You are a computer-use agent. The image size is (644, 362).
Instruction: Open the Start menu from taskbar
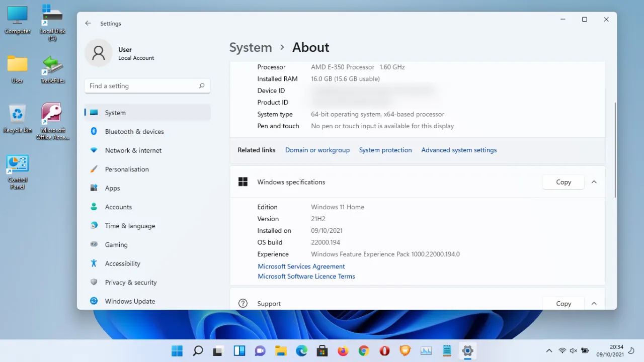pos(177,351)
